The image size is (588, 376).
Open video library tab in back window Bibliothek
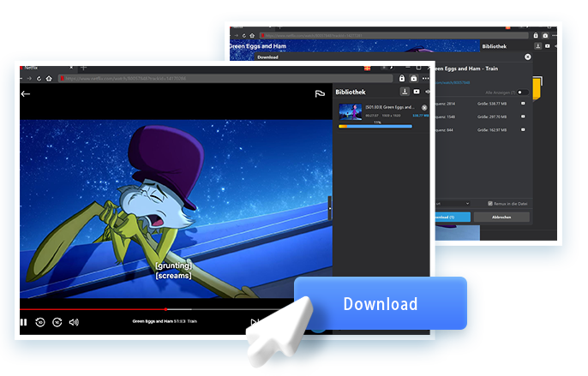[x=548, y=46]
